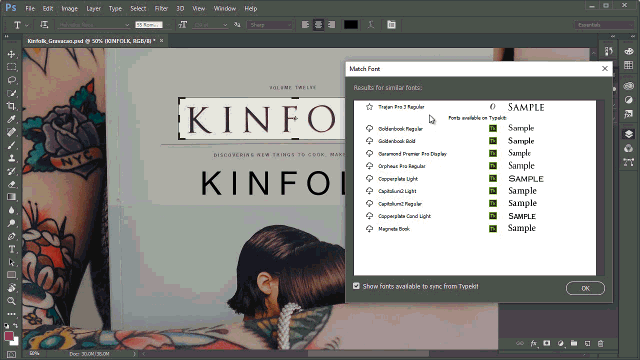Image resolution: width=640 pixels, height=360 pixels.
Task: Open the Type tool preset picker arrow
Action: point(27,25)
